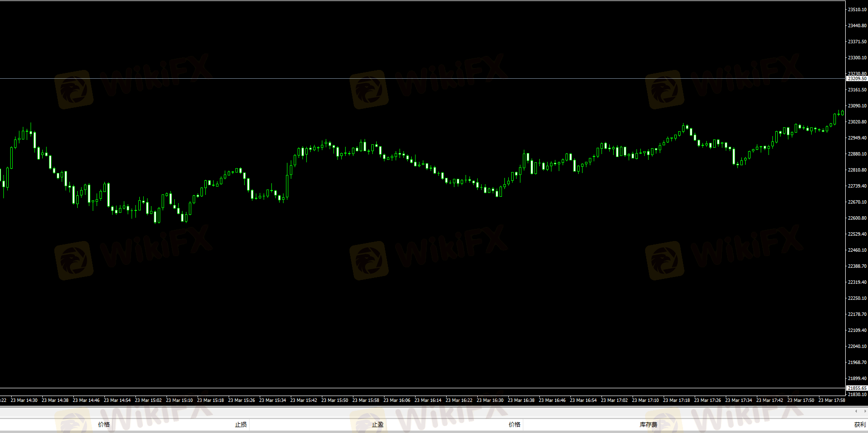Sort by the 止盈 column header

click(x=378, y=425)
